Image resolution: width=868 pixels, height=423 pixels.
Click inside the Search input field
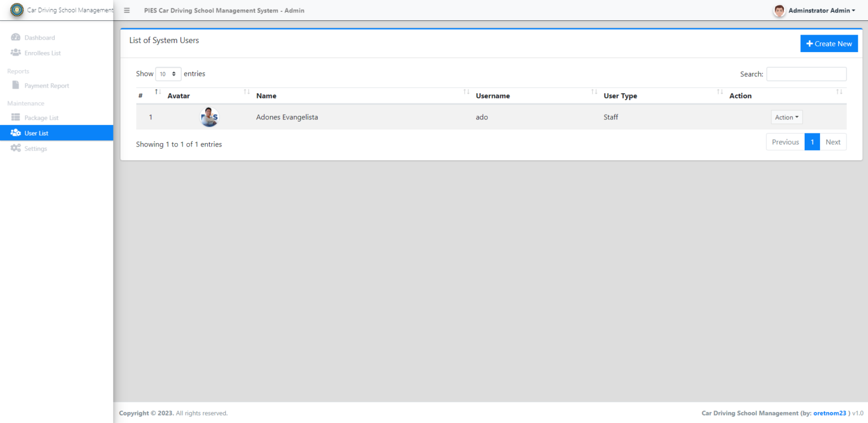(x=806, y=74)
